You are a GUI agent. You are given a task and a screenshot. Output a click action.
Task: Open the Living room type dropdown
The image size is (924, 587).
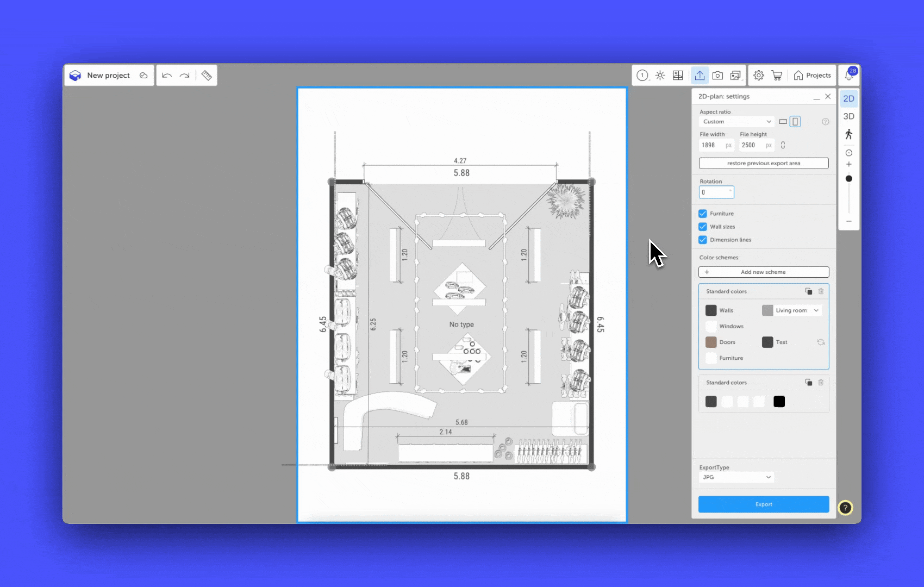pyautogui.click(x=797, y=310)
